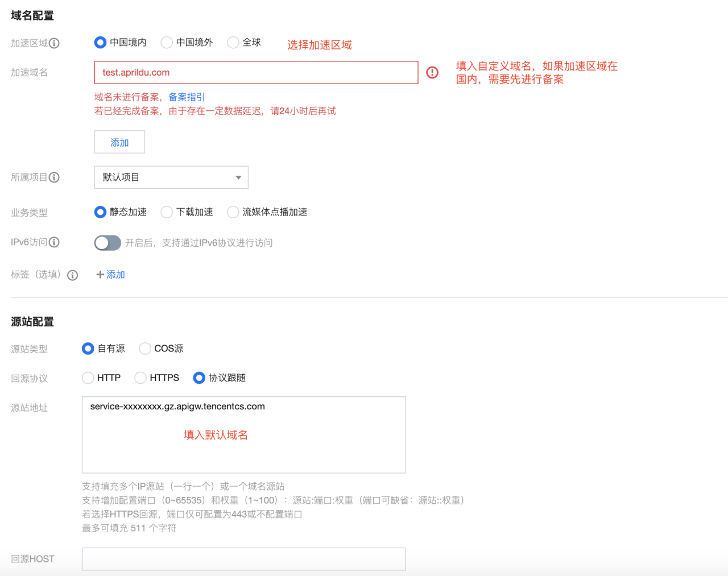Click the 回源HOST input field
Screen dimensions: 728x576
[x=243, y=559]
